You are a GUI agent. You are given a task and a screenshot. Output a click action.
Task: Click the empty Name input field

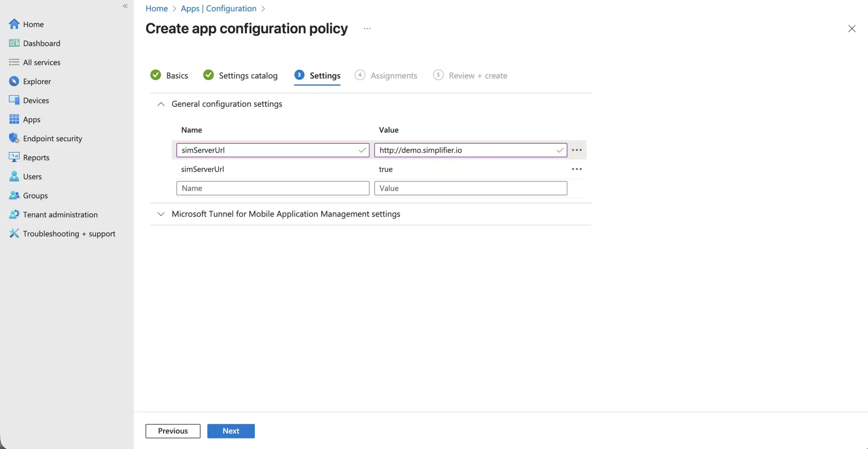tap(272, 188)
